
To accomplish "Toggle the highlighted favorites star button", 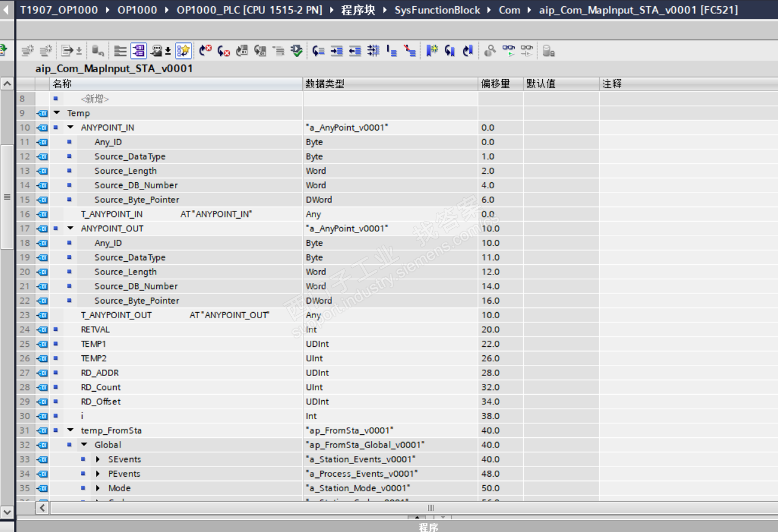I will 184,51.
